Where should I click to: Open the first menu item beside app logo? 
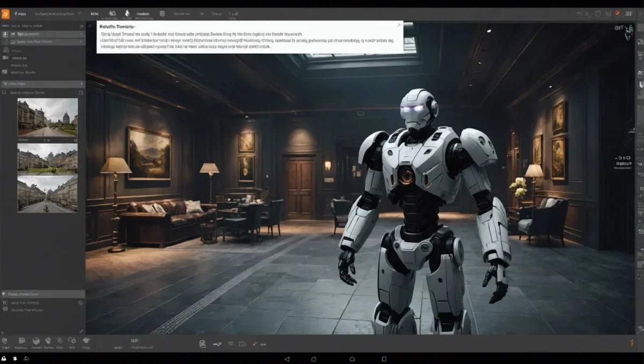[21, 13]
